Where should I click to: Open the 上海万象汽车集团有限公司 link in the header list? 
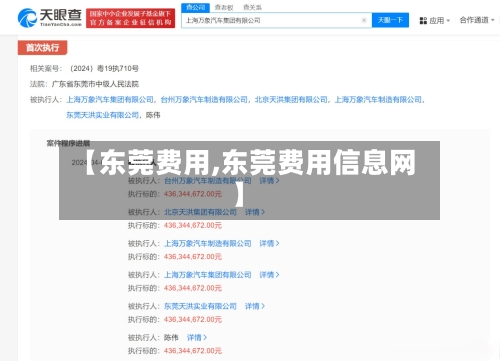(110, 100)
